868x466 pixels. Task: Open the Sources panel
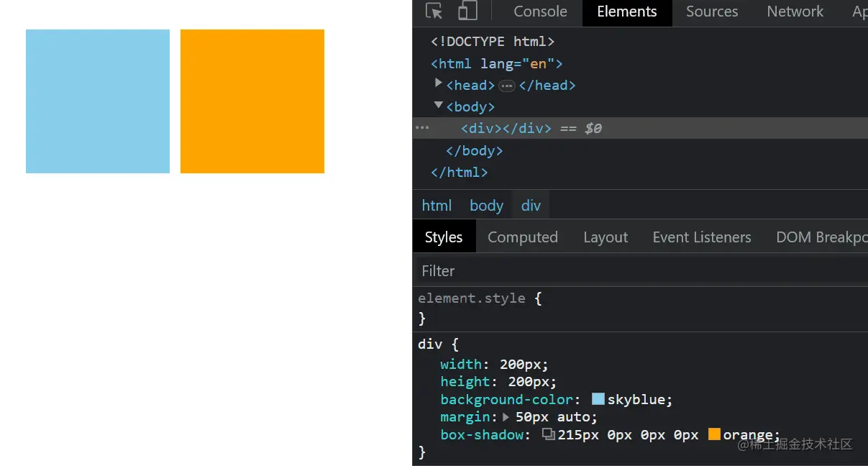click(x=711, y=12)
